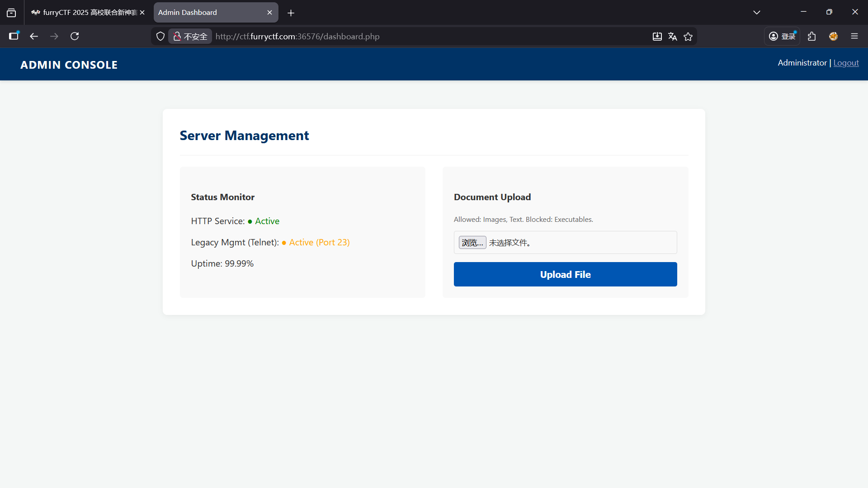Click the orange extension icon in toolbar
Image resolution: width=868 pixels, height=488 pixels.
click(833, 36)
